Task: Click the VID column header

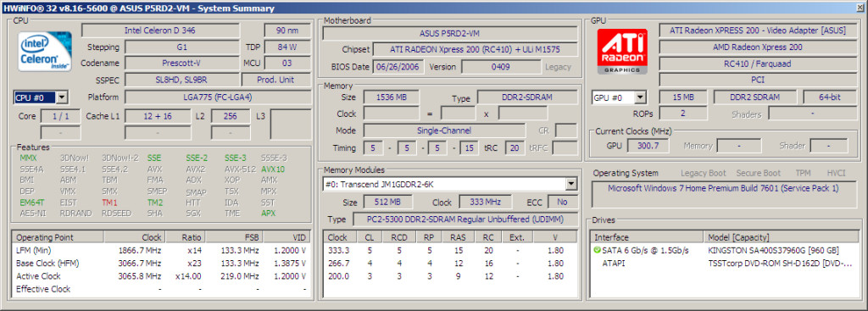Action: pos(286,237)
